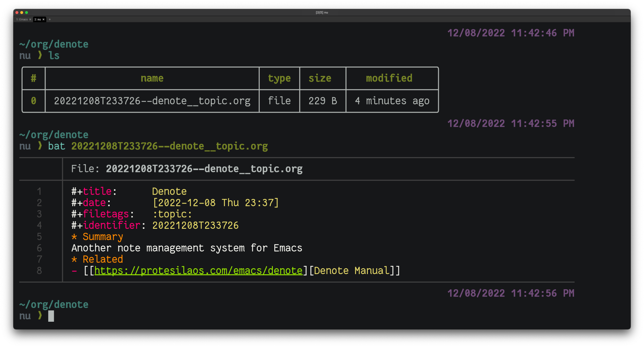The height and width of the screenshot is (347, 644).
Task: Click the 'name' column header in ls table
Action: (152, 78)
